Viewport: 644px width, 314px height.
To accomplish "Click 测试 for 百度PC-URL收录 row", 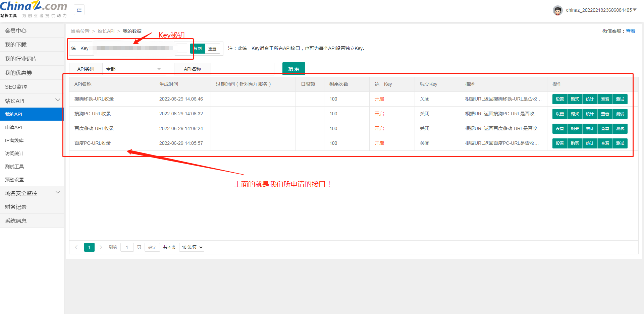I will 620,143.
